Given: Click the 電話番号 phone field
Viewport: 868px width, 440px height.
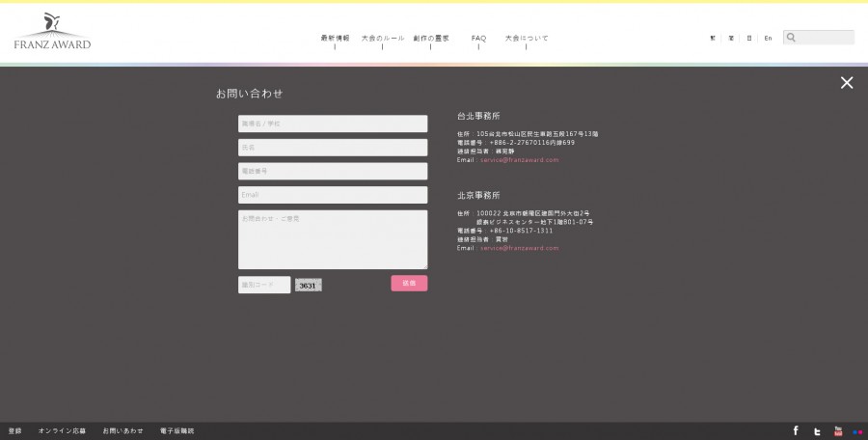Looking at the screenshot, I should tap(333, 171).
